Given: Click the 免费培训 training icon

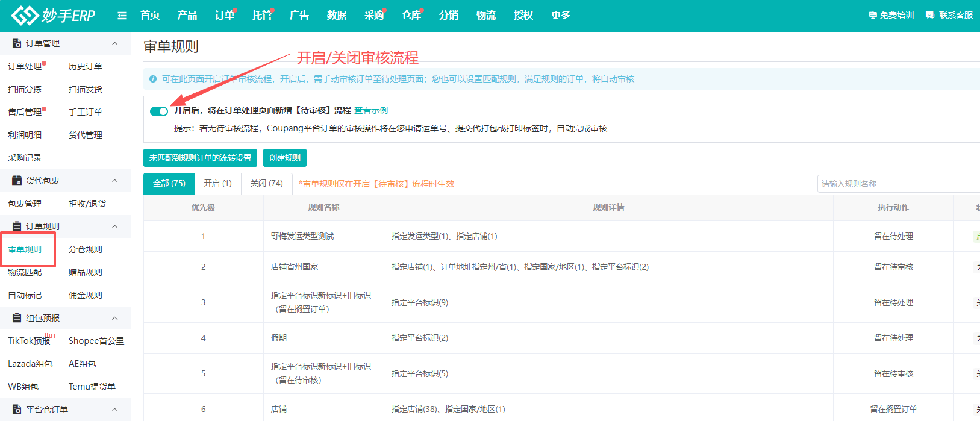Looking at the screenshot, I should (x=873, y=16).
